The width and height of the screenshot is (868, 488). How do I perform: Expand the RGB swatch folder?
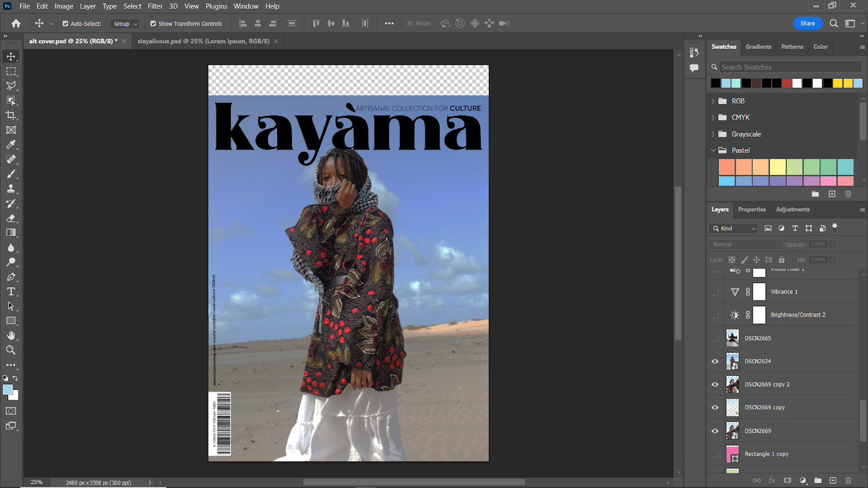click(x=713, y=101)
